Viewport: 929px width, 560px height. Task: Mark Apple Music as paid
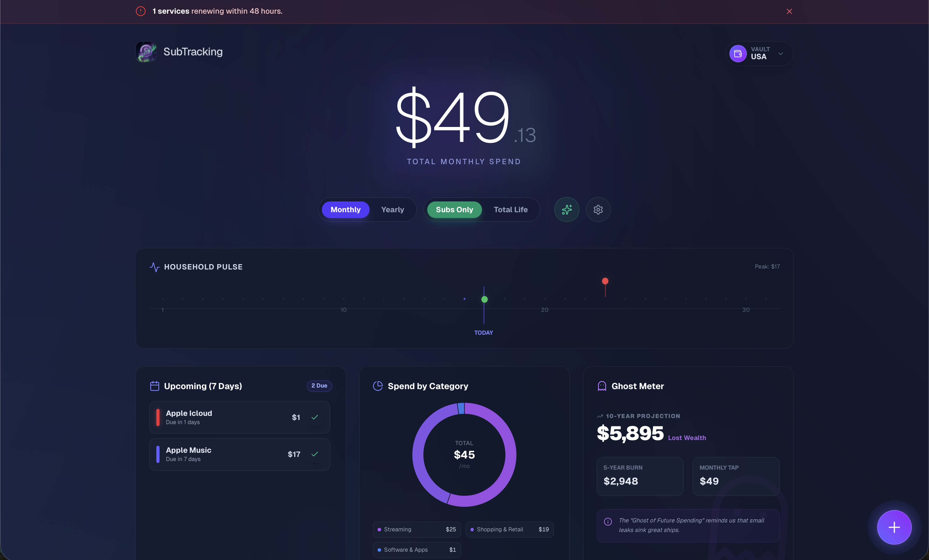(x=315, y=454)
